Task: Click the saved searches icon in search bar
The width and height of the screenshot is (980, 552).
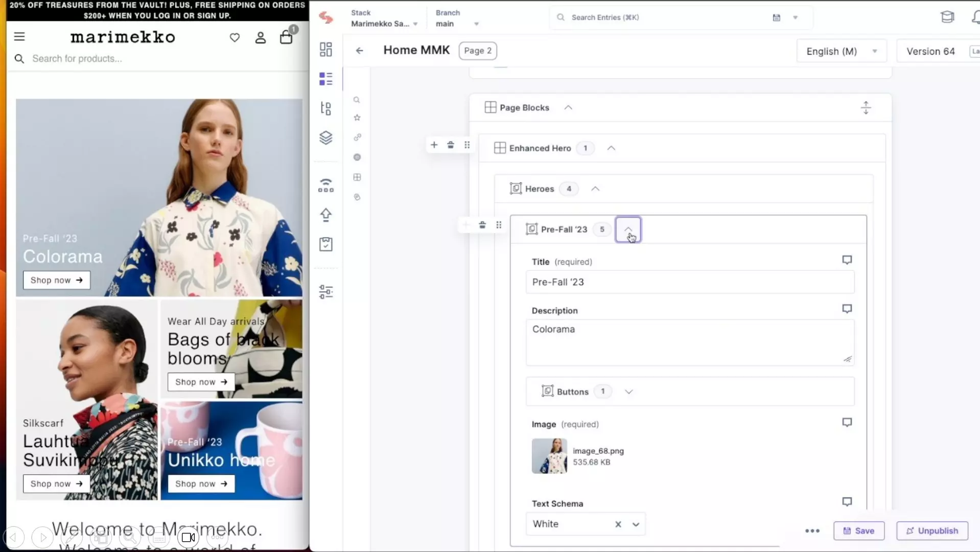Action: (x=777, y=17)
